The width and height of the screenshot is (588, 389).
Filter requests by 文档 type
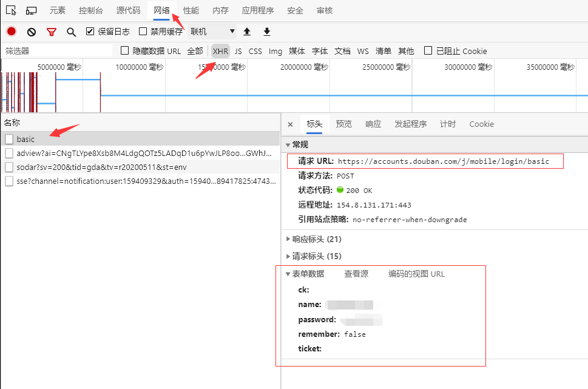click(342, 51)
